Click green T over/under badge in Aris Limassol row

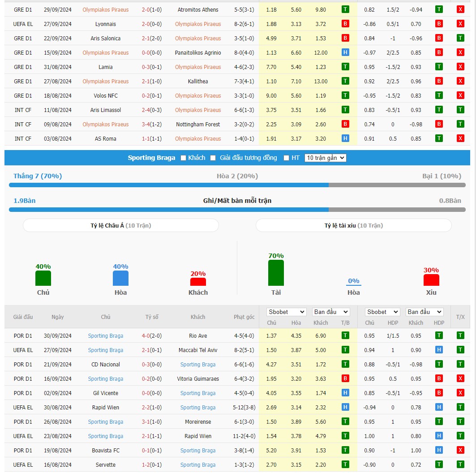coord(460,110)
